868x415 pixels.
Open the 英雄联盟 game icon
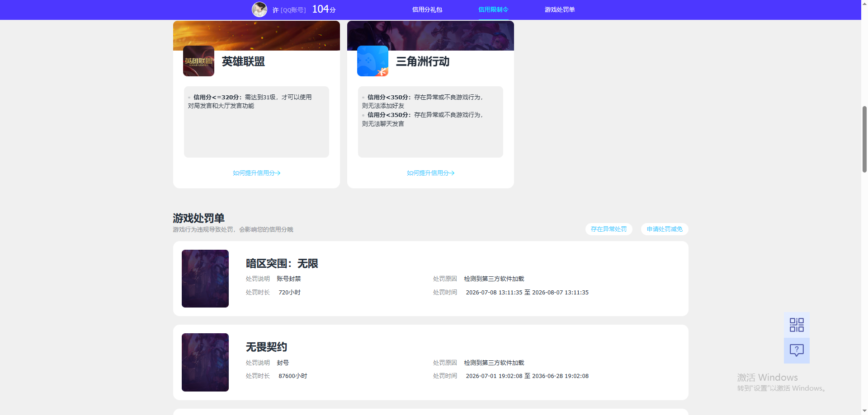(198, 61)
